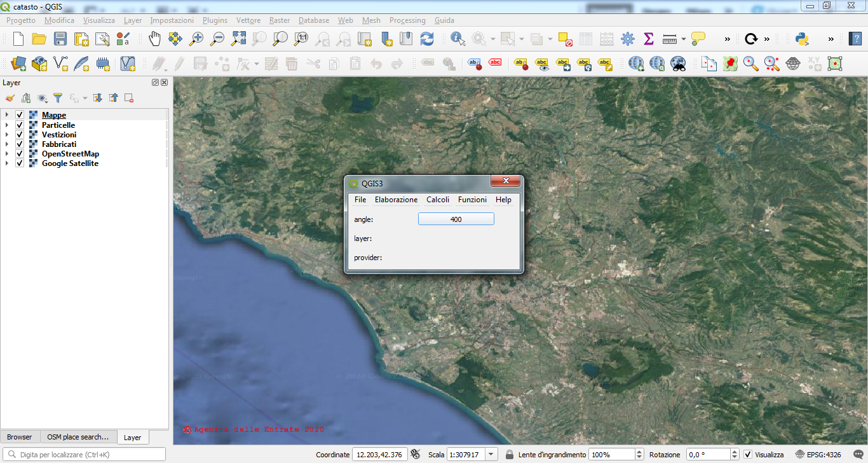Expand the OpenStreetMap layer entry
868x463 pixels.
[7, 153]
